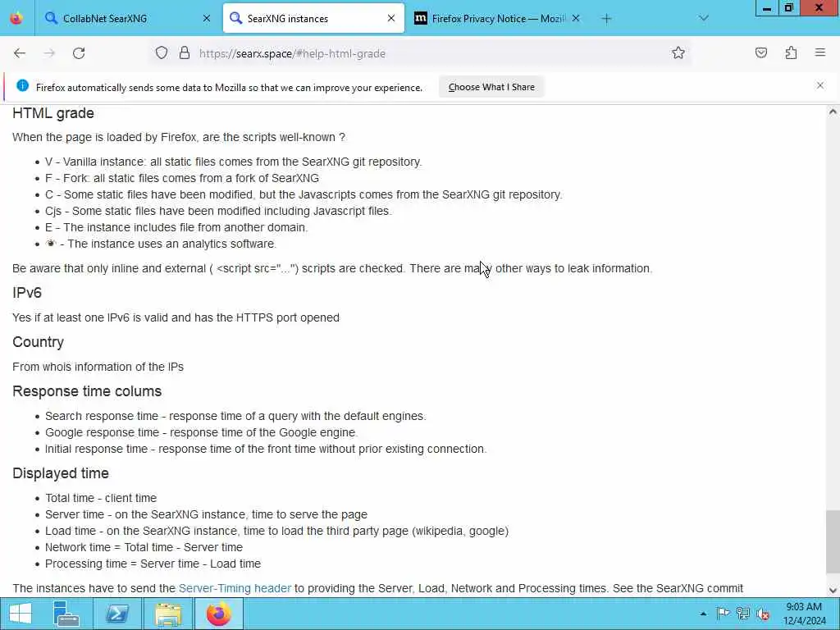The image size is (840, 630).
Task: Reload the current page
Action: click(x=79, y=53)
